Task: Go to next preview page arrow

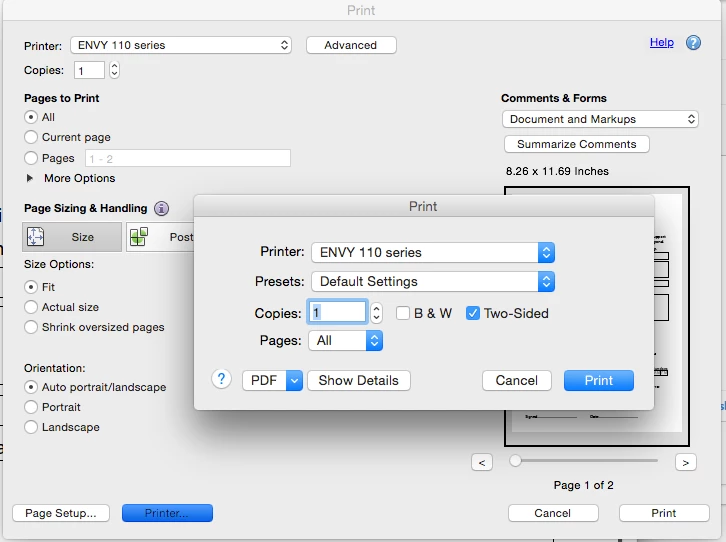Action: point(686,462)
